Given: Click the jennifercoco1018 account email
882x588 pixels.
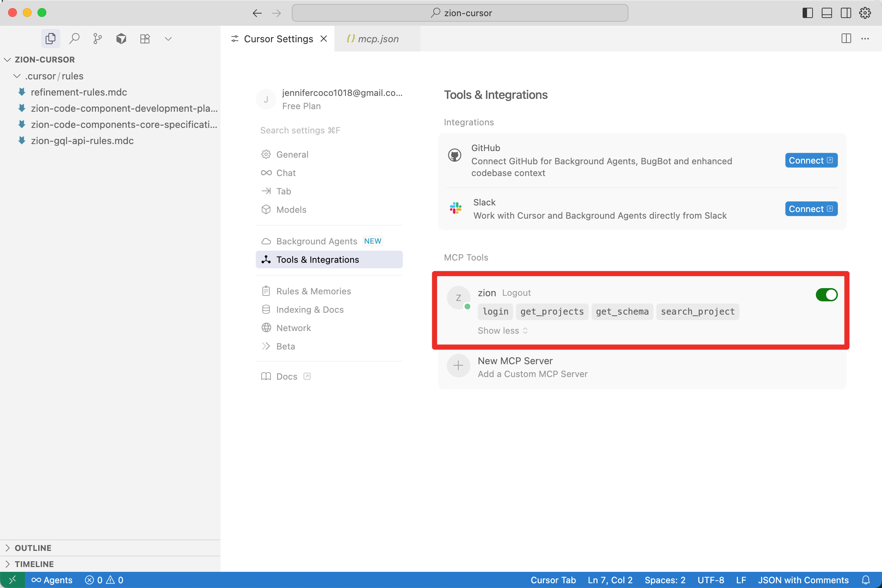Looking at the screenshot, I should 342,93.
